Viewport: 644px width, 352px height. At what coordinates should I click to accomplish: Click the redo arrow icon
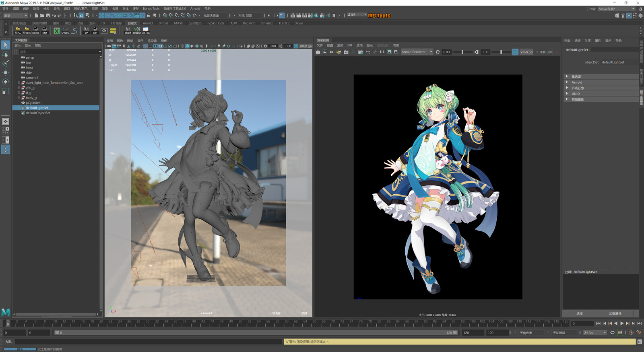[x=60, y=15]
